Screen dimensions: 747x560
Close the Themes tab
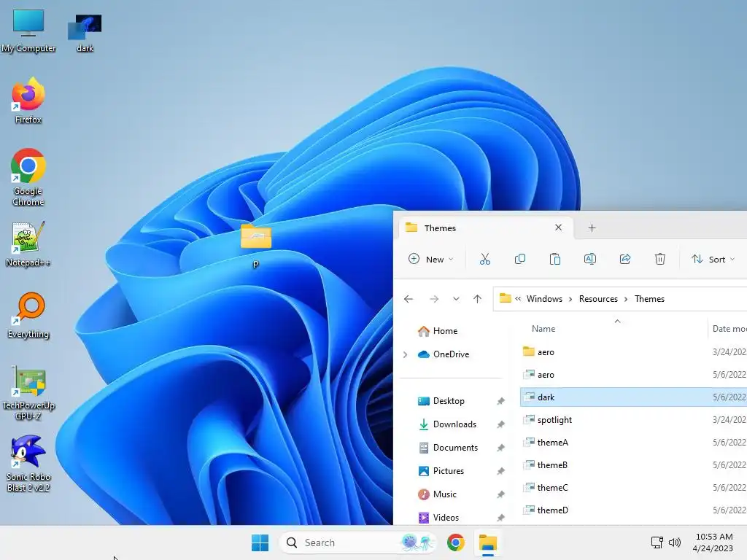(558, 227)
